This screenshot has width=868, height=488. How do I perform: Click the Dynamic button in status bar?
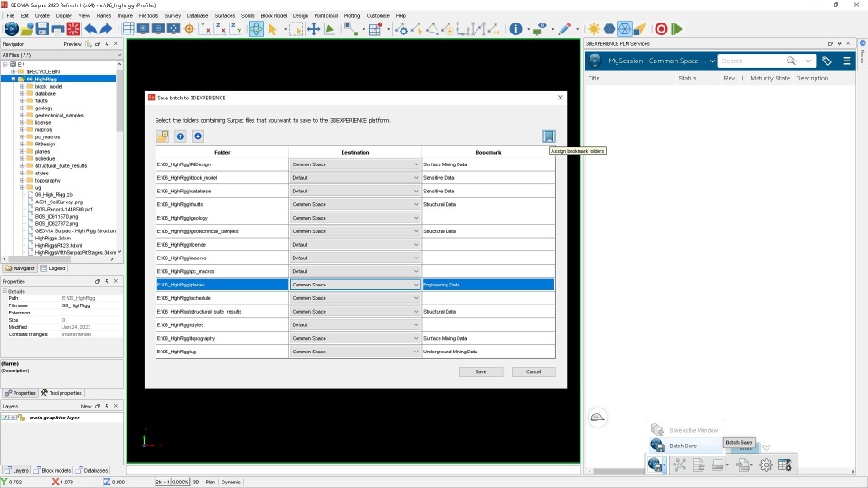[231, 482]
